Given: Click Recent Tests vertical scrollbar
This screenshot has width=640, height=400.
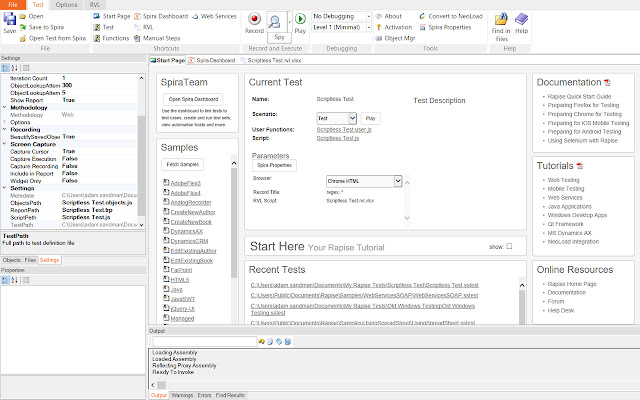Looking at the screenshot, I should point(522,306).
